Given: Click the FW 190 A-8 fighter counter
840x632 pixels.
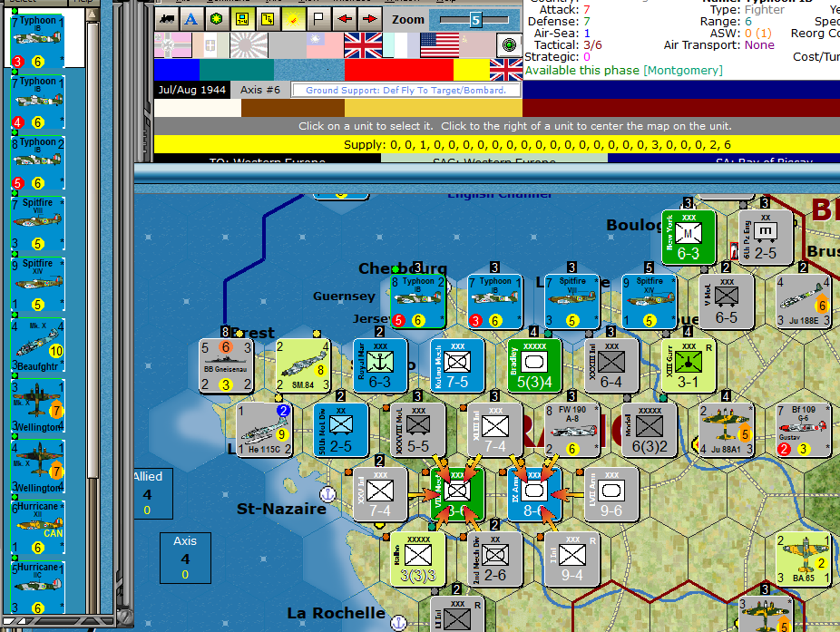Looking at the screenshot, I should (572, 431).
